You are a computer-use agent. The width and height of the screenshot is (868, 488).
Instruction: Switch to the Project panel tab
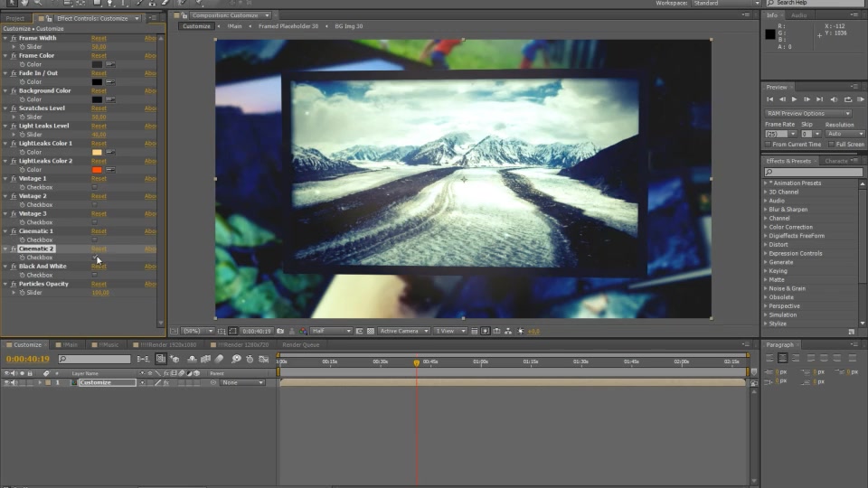coord(15,18)
